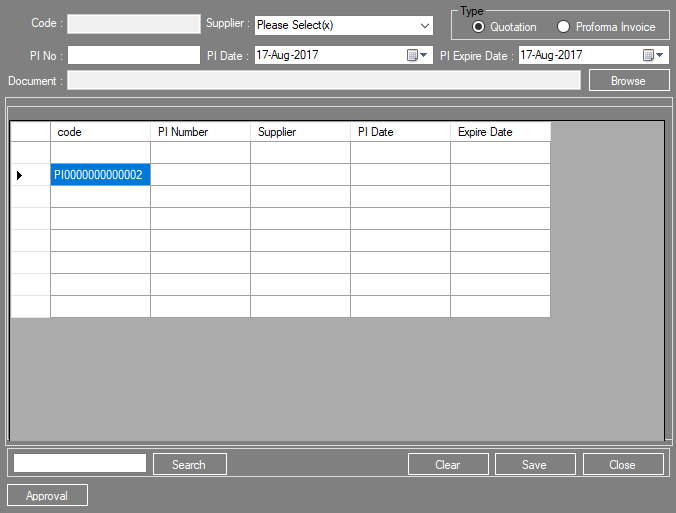Focus the Document path field
The width and height of the screenshot is (676, 513).
tap(324, 81)
